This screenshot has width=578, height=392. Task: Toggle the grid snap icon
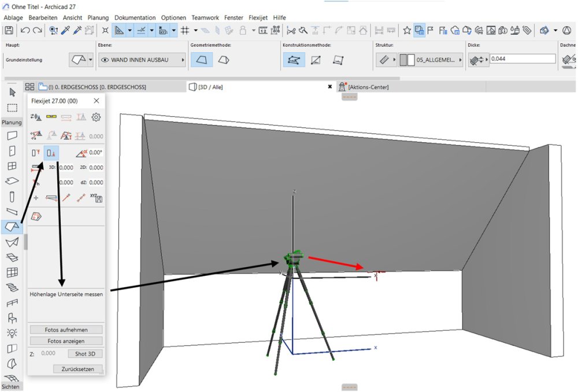(185, 30)
